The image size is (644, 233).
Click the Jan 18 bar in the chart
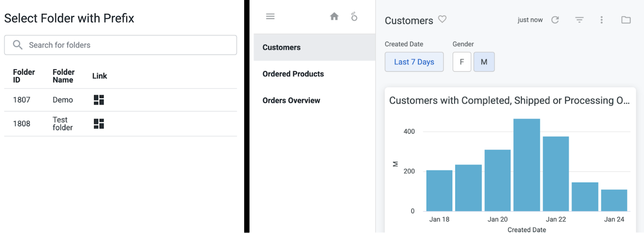(x=439, y=190)
